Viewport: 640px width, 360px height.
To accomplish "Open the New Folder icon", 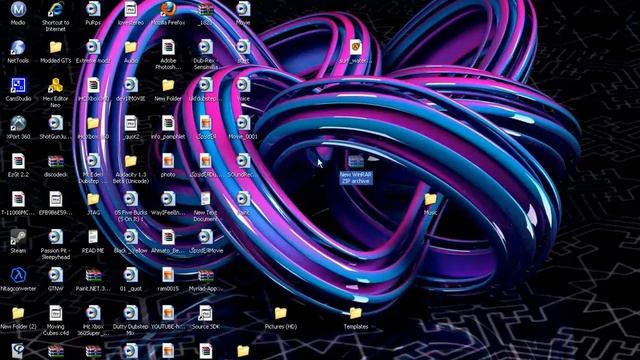I will 168,85.
